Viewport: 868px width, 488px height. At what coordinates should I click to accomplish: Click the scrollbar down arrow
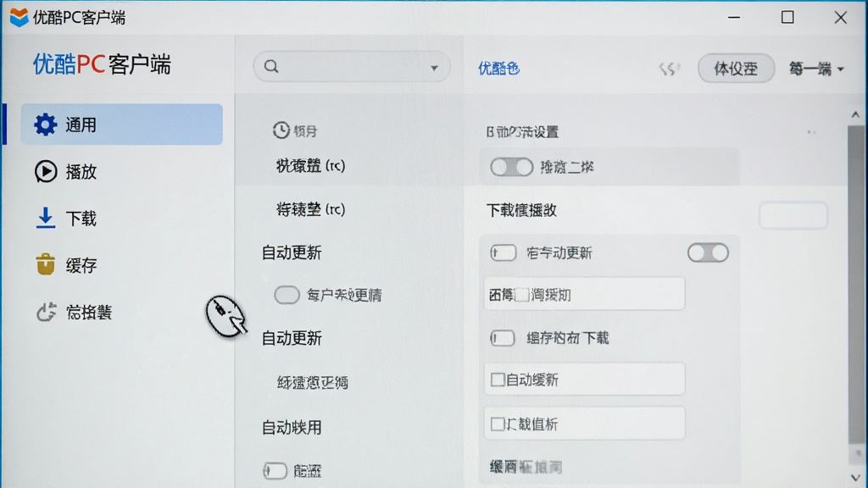pos(856,478)
